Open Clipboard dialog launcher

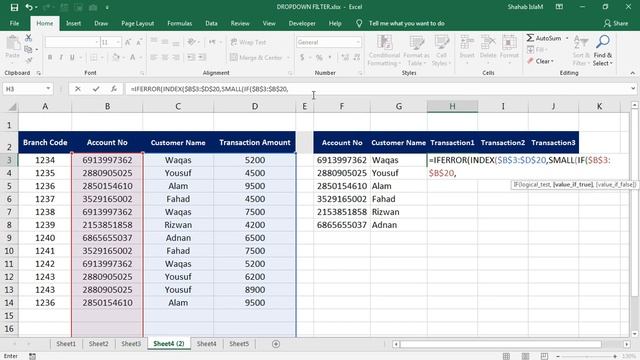pos(39,73)
